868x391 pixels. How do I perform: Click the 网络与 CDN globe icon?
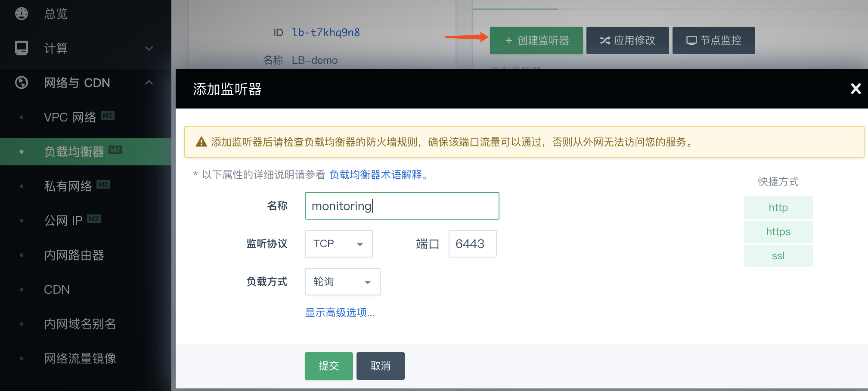tap(22, 82)
